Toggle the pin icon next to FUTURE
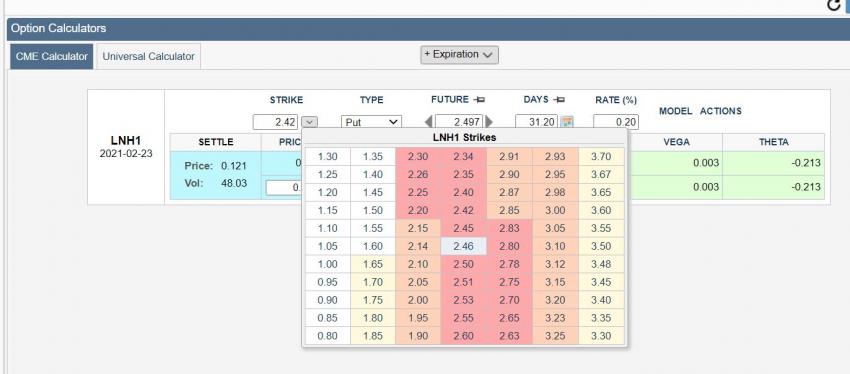The image size is (850, 374). [x=479, y=100]
